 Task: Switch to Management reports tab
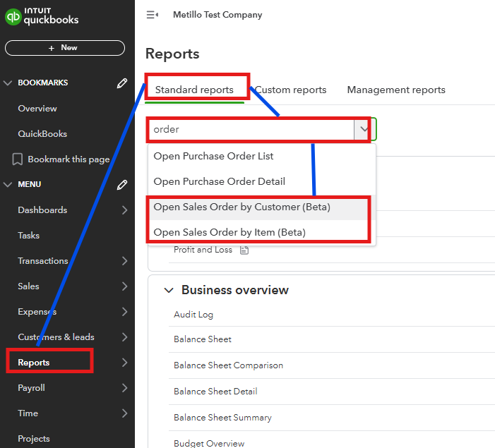point(396,90)
